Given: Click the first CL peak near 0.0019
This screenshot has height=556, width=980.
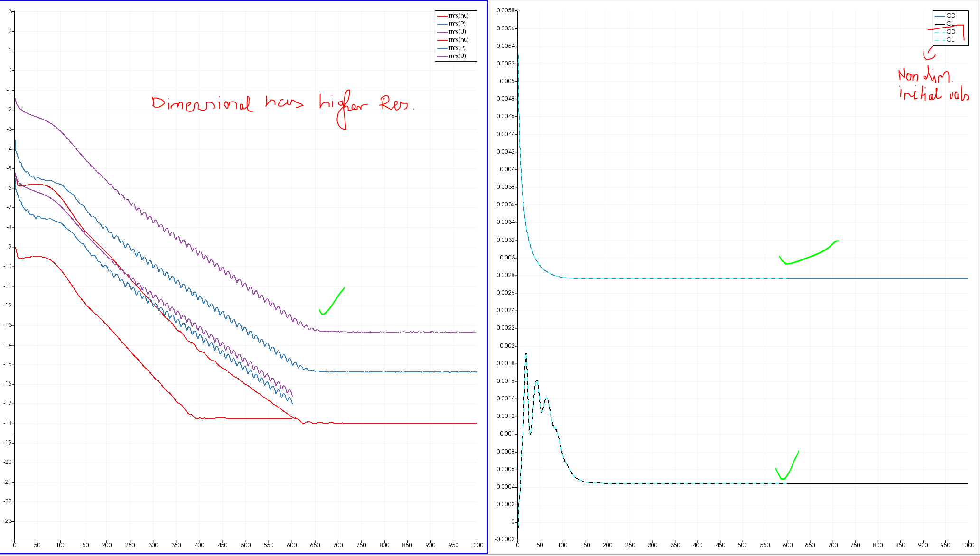Looking at the screenshot, I should tap(526, 354).
